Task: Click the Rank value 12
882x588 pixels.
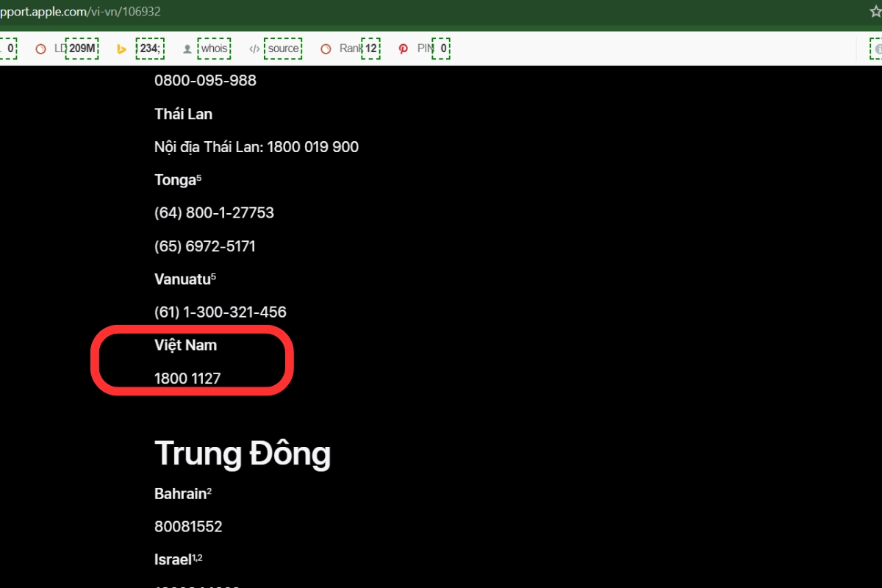Action: pos(371,49)
